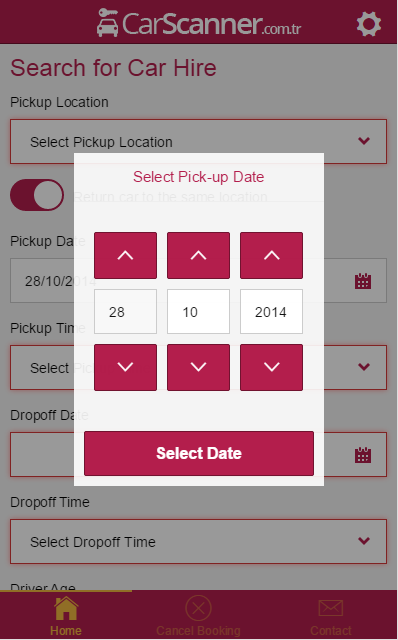Screen dimensions: 398x640
Task: Open the Dropoff Date calendar icon
Action: pyautogui.click(x=362, y=455)
